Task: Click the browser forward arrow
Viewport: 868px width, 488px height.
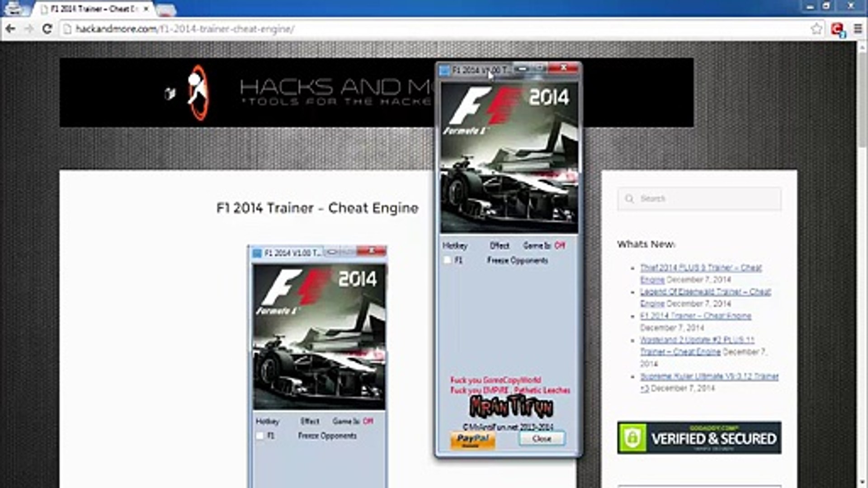Action: [x=28, y=29]
